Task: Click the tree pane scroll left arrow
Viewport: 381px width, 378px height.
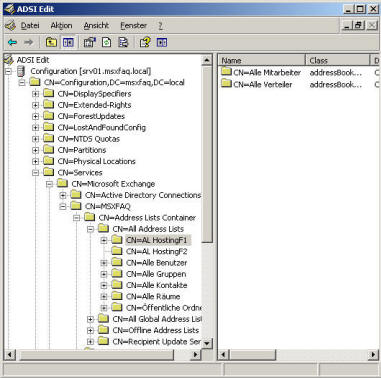Action: pyautogui.click(x=10, y=354)
